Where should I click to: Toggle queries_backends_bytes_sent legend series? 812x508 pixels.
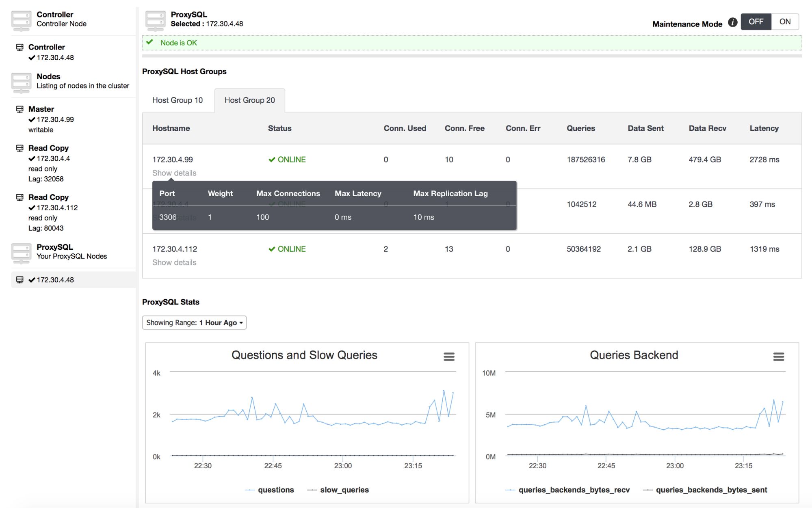point(705,490)
